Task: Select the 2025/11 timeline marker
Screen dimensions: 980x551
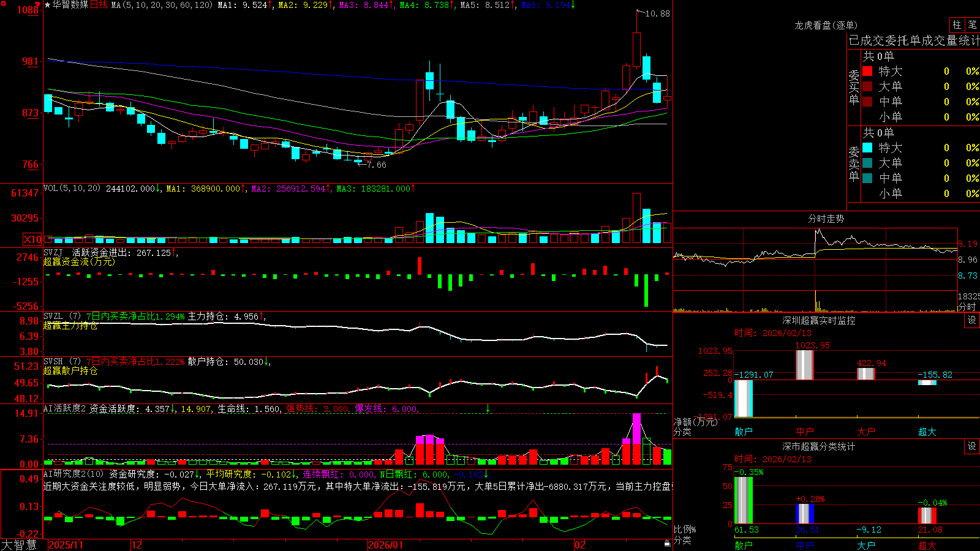Action: click(x=66, y=545)
